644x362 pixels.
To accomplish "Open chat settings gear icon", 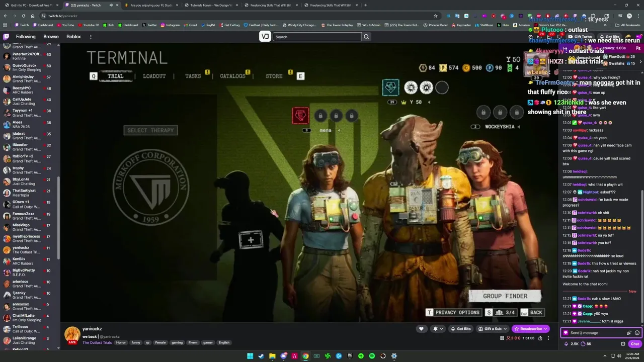I will tap(623, 344).
